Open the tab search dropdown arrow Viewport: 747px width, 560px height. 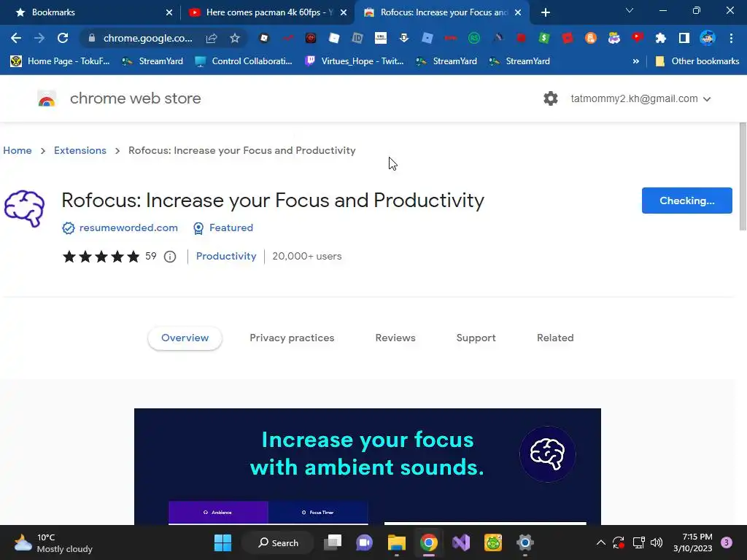pyautogui.click(x=630, y=10)
